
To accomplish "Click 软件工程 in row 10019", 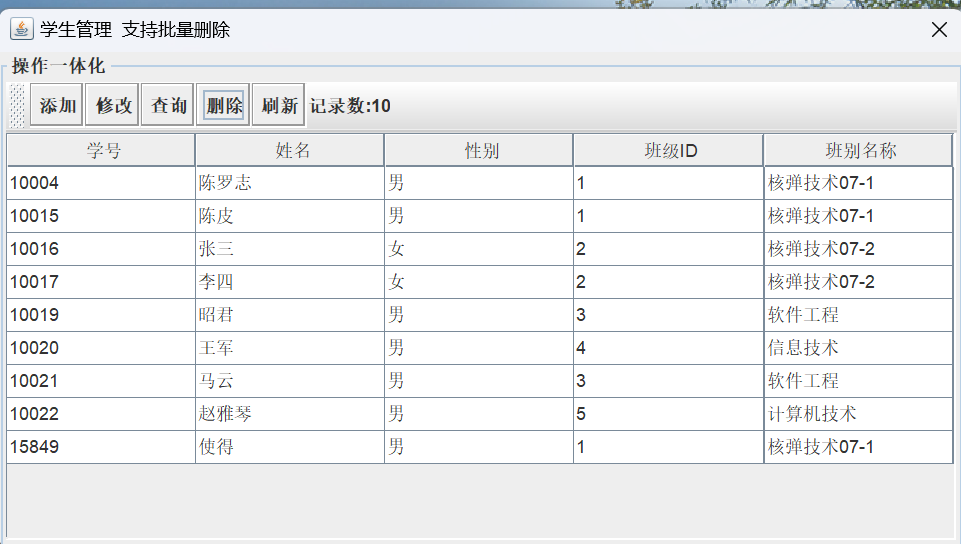I will pos(859,315).
